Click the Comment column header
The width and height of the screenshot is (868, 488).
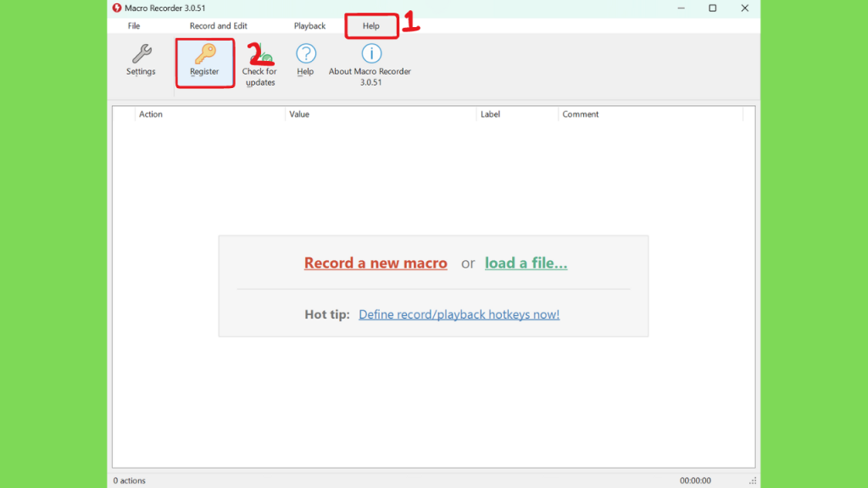650,114
